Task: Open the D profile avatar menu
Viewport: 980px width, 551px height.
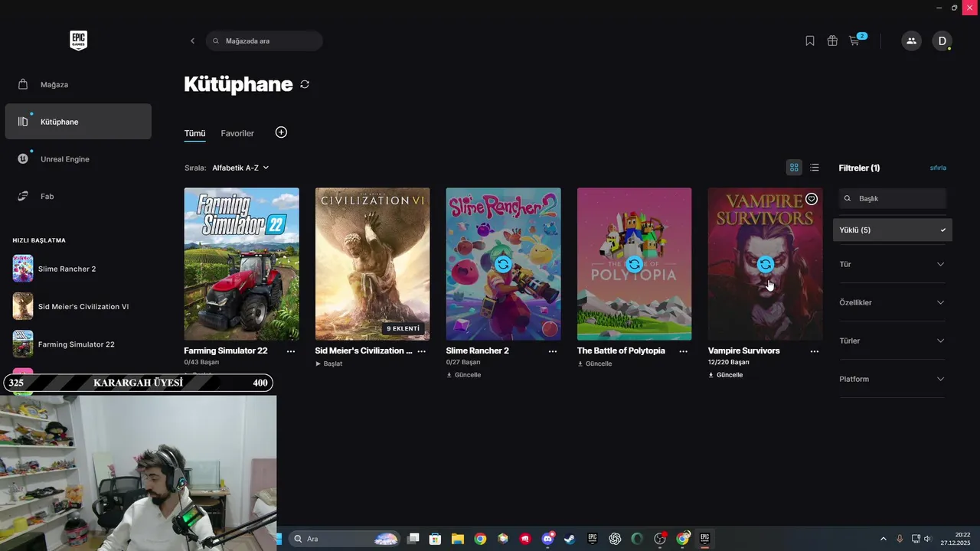Action: click(x=942, y=41)
